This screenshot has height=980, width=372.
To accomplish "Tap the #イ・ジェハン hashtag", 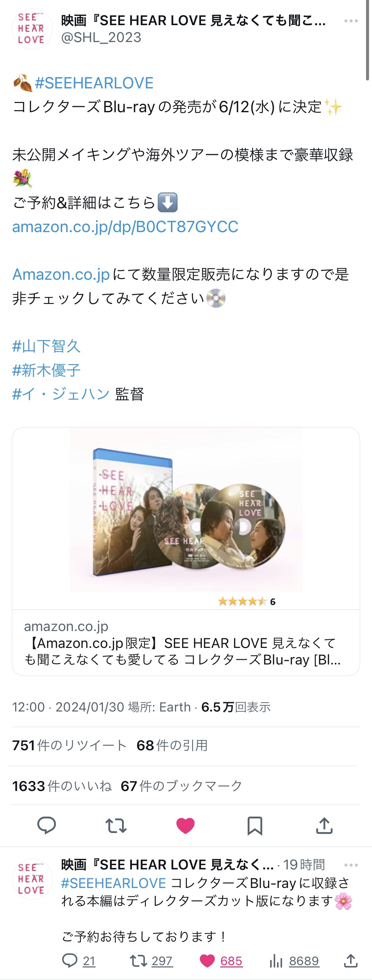I will 61,394.
